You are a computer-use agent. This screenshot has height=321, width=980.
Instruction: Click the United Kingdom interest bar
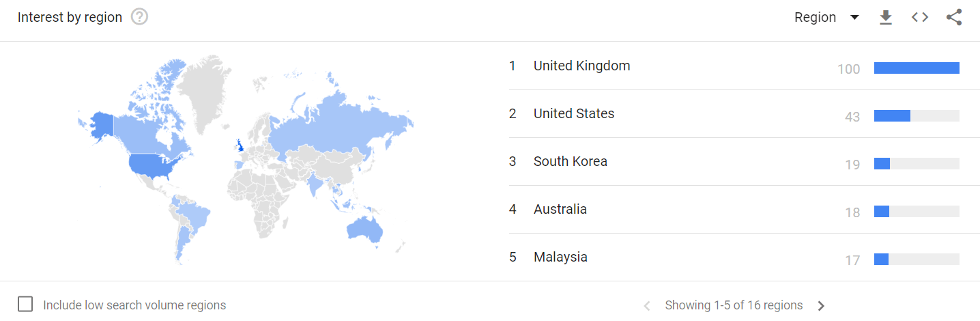click(917, 68)
